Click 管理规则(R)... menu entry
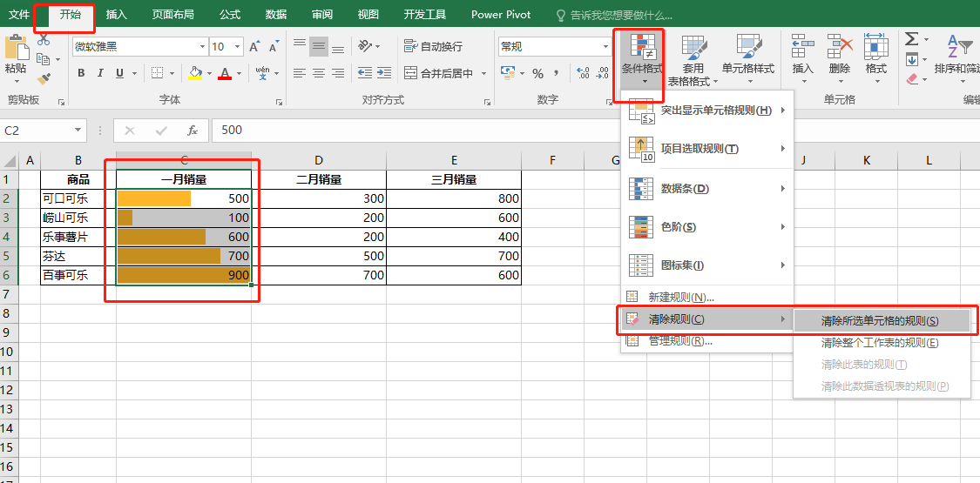 (x=706, y=341)
